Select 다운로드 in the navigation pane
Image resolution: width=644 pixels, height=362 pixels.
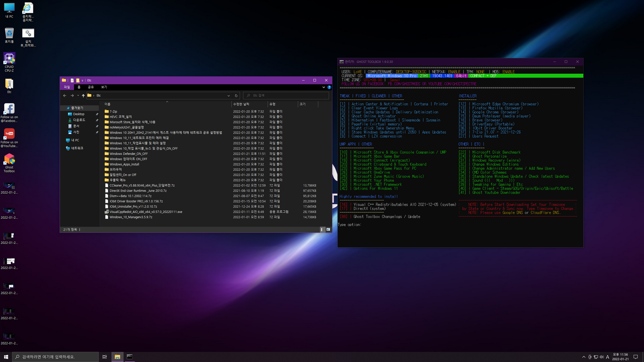(x=79, y=120)
